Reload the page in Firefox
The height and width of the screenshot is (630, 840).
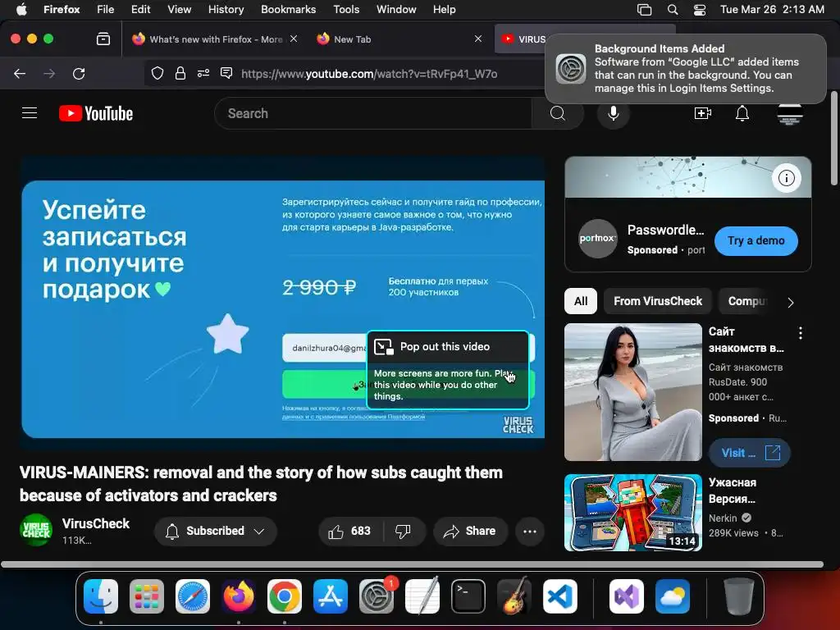coord(79,73)
